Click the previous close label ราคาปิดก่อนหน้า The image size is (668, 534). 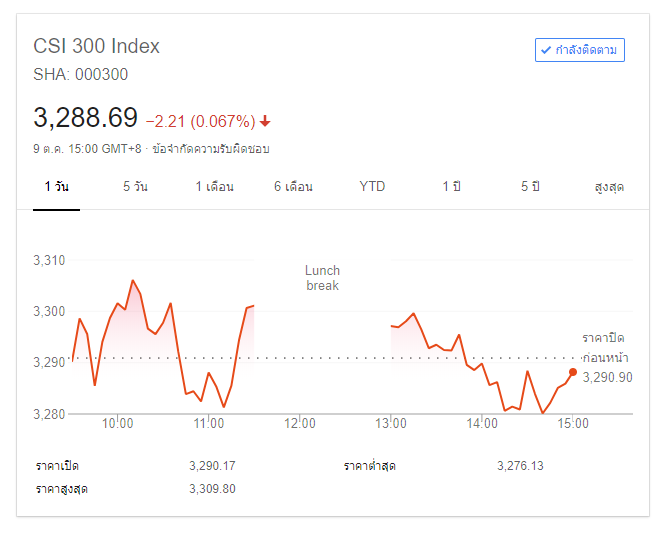(x=606, y=347)
